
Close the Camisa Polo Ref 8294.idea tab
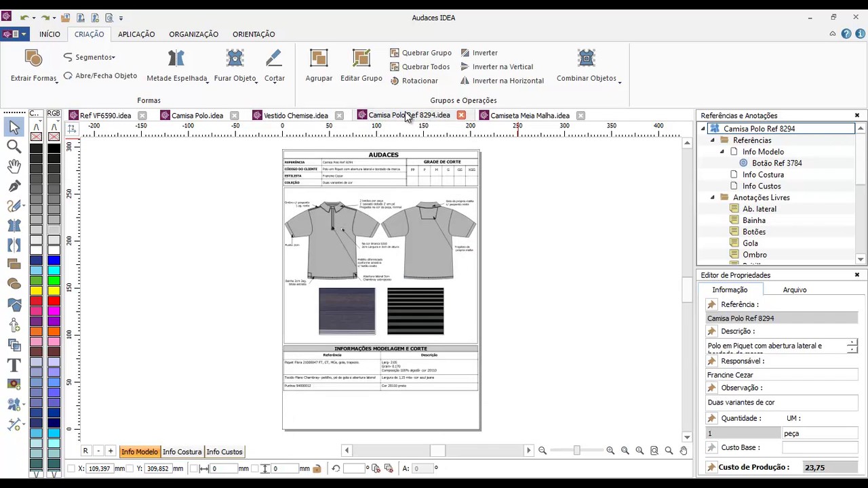click(x=461, y=115)
